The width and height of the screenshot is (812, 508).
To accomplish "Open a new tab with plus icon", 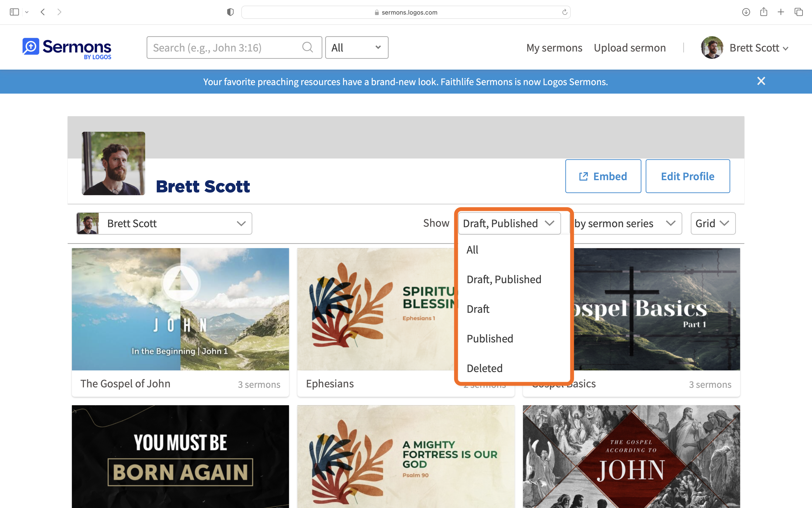I will [x=781, y=12].
